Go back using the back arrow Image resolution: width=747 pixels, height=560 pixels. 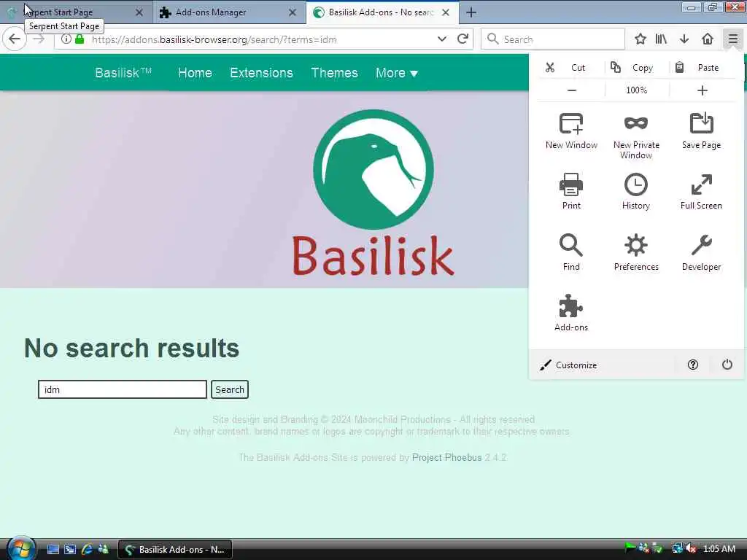(15, 39)
